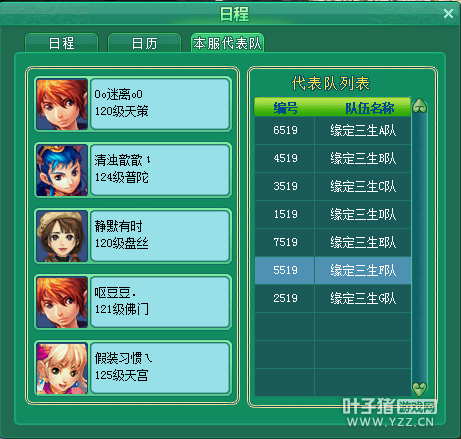Viewport: 461px width, 439px height.
Task: Click the 队伍名称 column header
Action: tap(369, 108)
